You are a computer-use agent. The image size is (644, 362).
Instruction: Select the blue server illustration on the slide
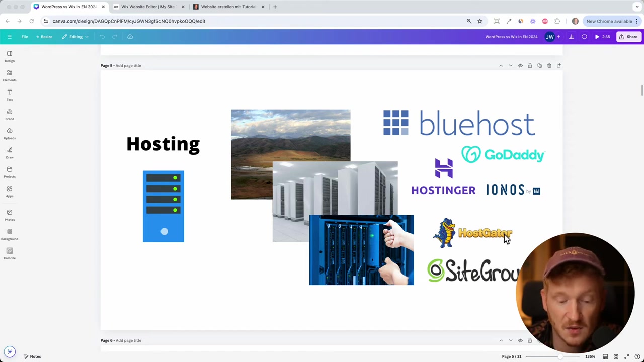tap(164, 206)
